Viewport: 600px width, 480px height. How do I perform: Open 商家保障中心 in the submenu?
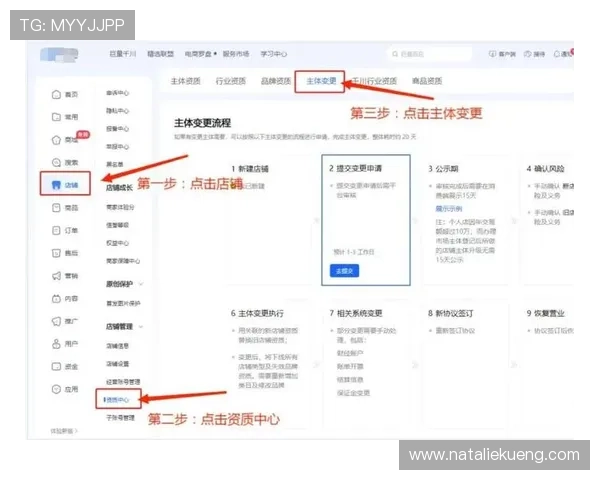pos(123,261)
